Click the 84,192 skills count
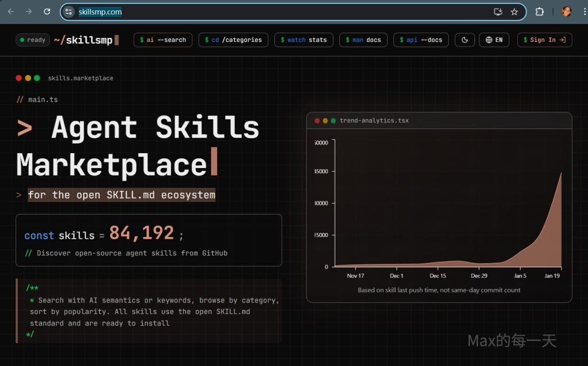The height and width of the screenshot is (366, 588). click(141, 233)
